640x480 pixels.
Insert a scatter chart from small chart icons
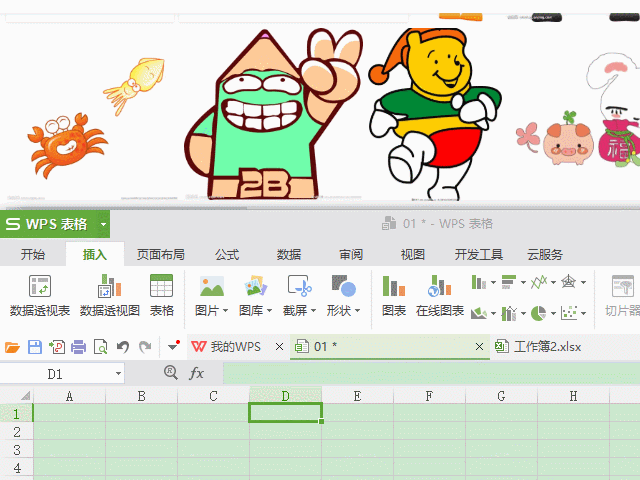pyautogui.click(x=569, y=313)
